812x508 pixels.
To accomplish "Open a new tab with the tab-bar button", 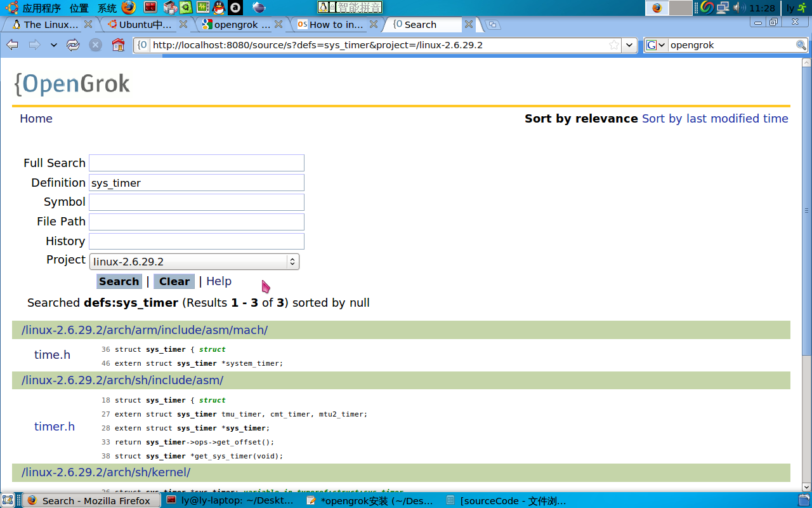I will pos(492,25).
